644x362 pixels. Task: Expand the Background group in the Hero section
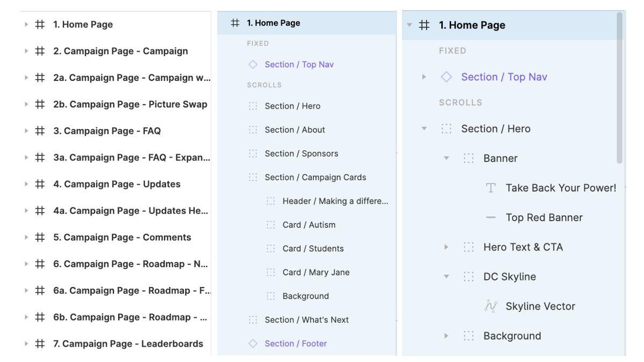[x=446, y=336]
